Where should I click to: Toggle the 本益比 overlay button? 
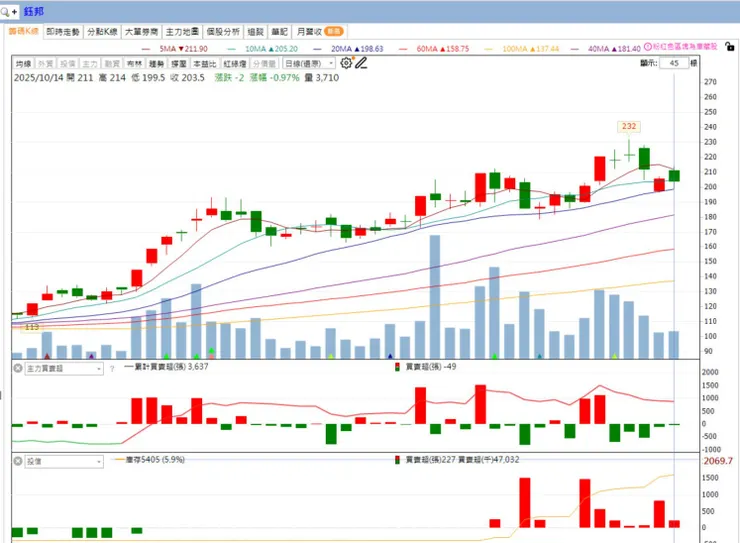[205, 64]
